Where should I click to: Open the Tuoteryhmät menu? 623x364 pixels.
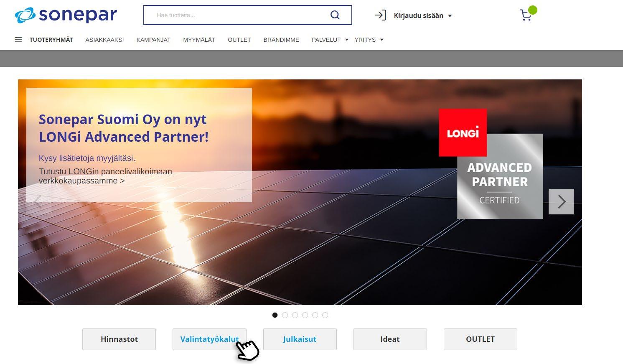[51, 40]
